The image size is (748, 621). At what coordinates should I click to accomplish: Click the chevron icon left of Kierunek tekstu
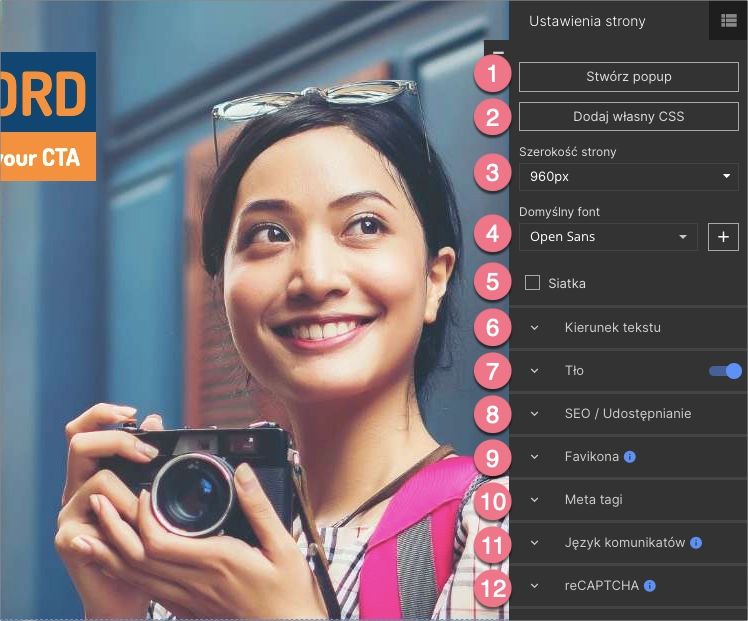(534, 328)
